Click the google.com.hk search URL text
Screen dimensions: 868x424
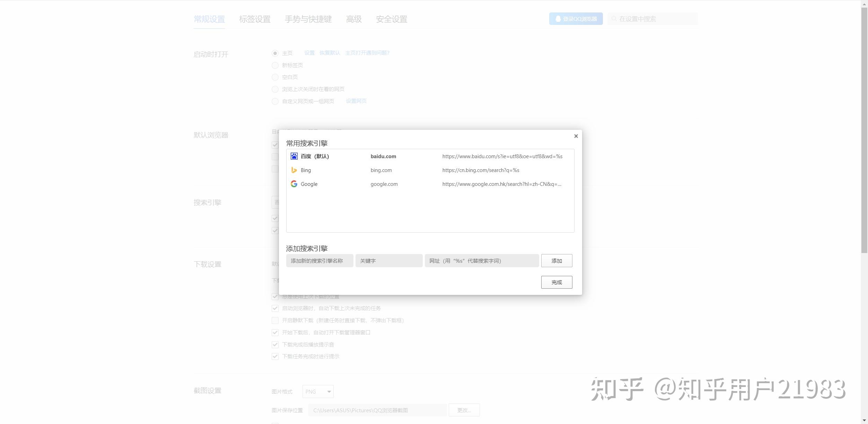click(x=502, y=184)
